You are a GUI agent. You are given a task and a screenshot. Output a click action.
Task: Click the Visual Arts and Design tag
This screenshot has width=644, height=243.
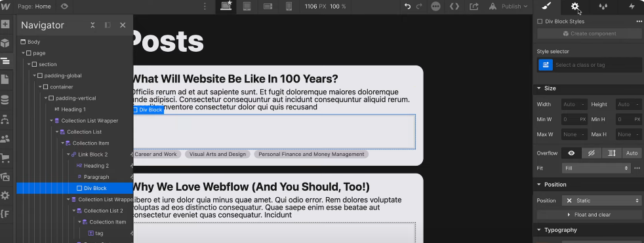click(217, 155)
